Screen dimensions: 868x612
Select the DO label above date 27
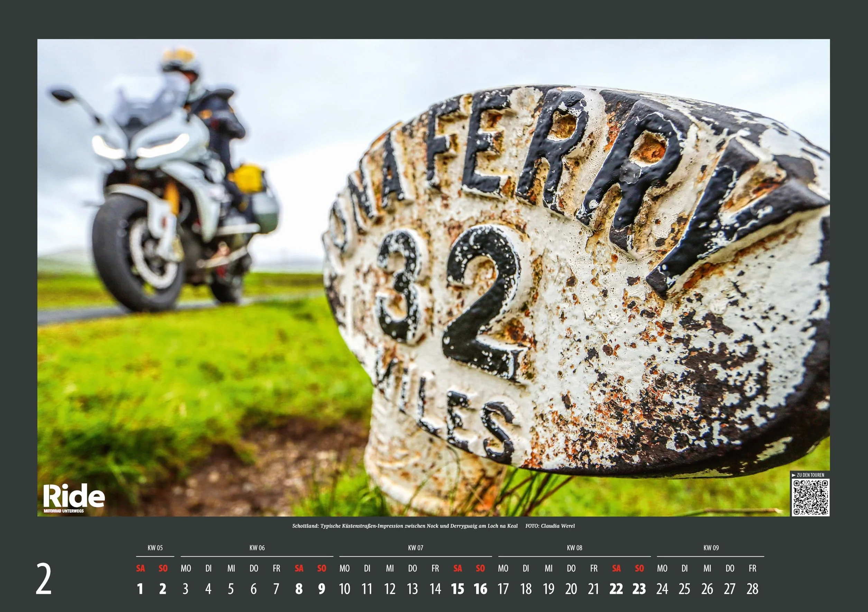click(730, 568)
